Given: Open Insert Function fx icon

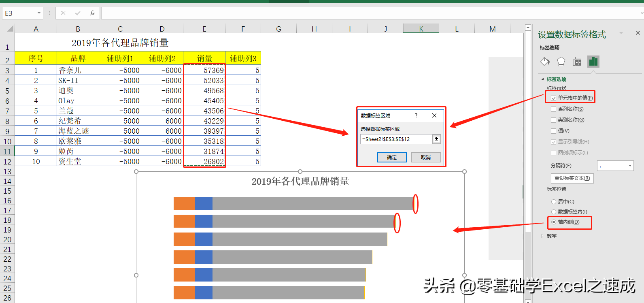Looking at the screenshot, I should tap(92, 13).
